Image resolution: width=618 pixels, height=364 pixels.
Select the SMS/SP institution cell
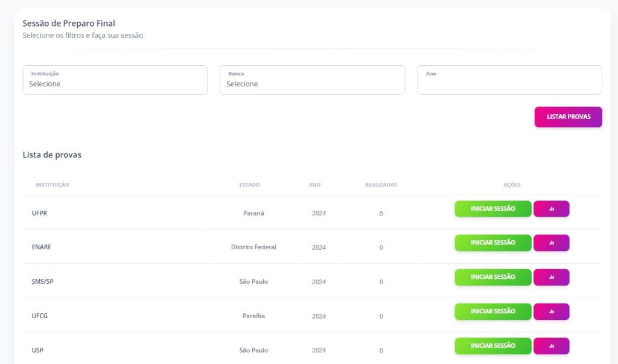click(43, 281)
